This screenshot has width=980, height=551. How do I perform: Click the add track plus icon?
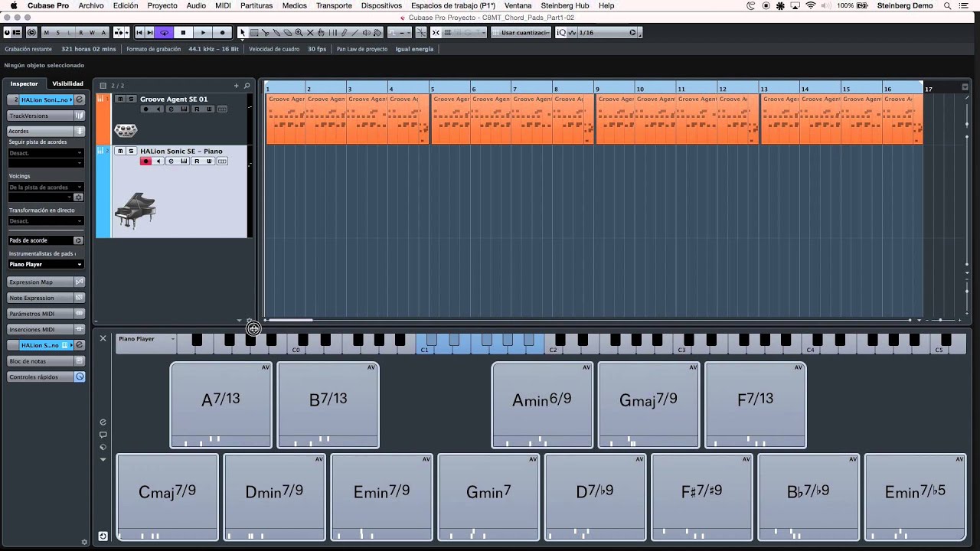(236, 86)
